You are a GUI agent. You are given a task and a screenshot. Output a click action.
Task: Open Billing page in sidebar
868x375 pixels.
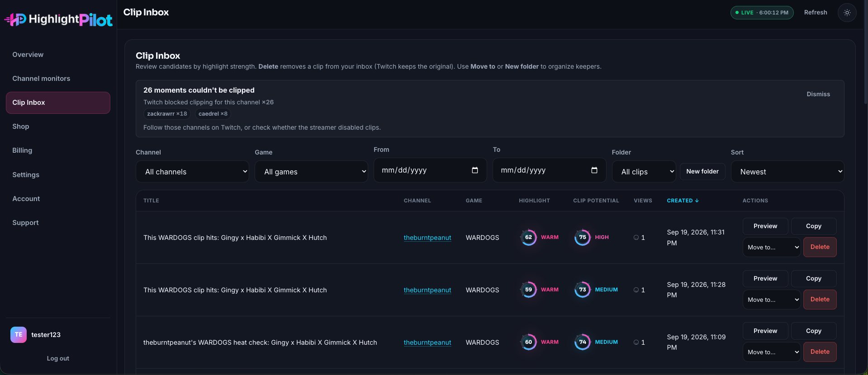point(58,150)
